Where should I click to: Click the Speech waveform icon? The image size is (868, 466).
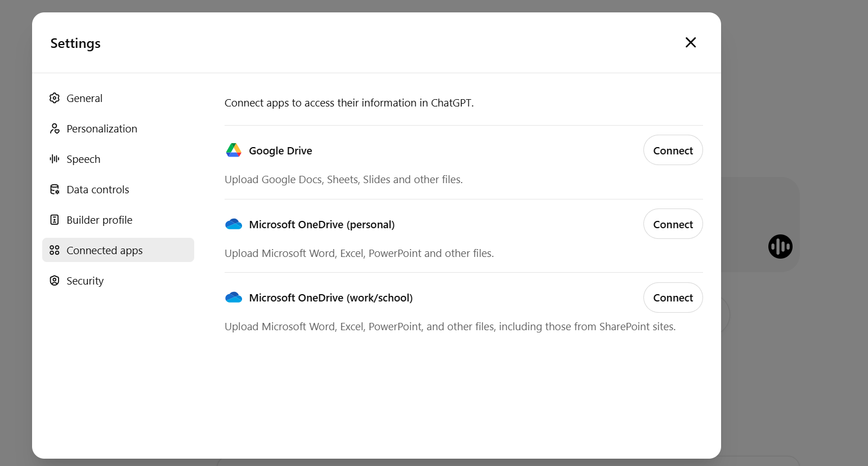tap(55, 159)
